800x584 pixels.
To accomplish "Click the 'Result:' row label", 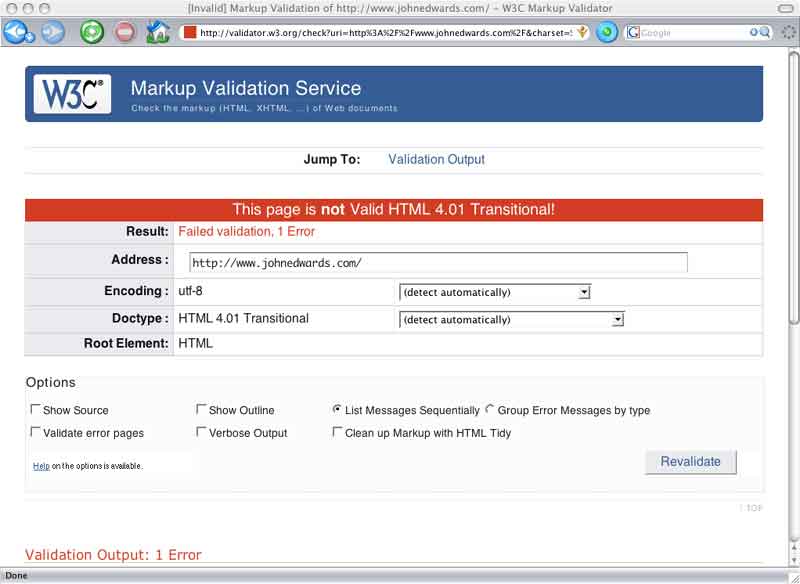I will [x=147, y=232].
